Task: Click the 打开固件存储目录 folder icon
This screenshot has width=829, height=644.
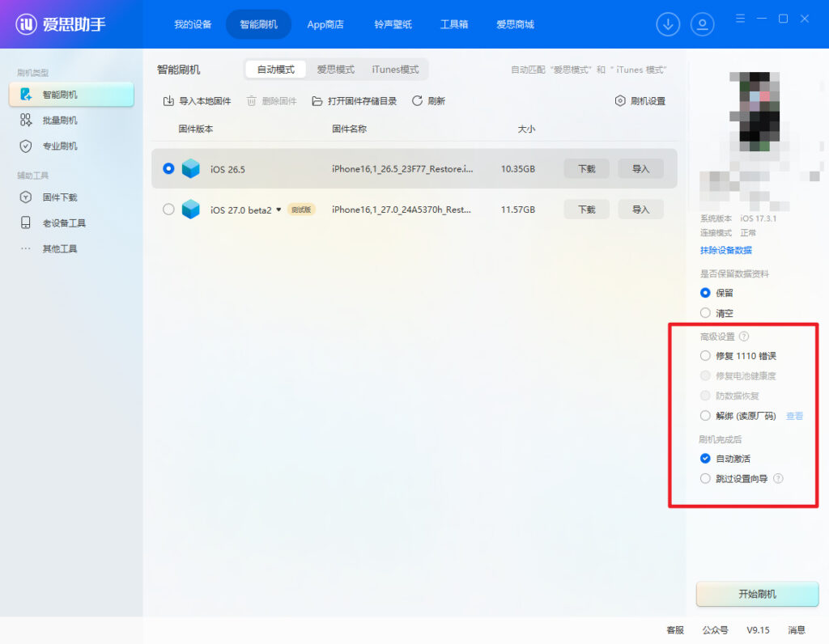Action: point(317,101)
